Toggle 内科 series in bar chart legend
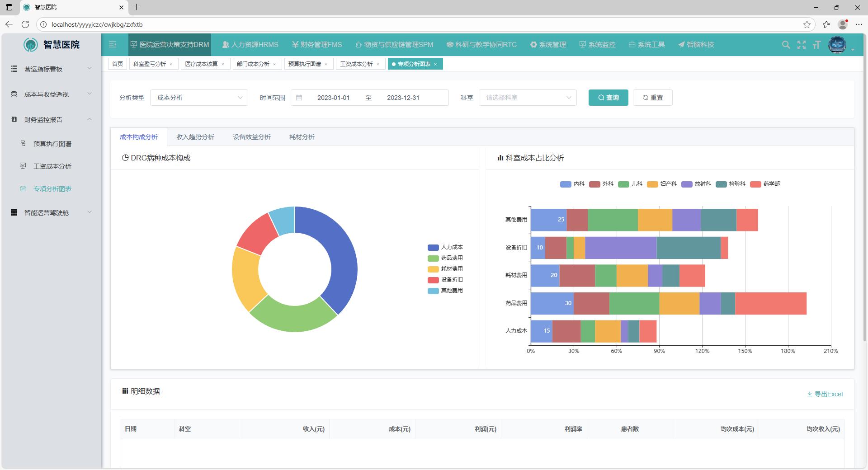Viewport: 868px width, 470px height. click(572, 184)
